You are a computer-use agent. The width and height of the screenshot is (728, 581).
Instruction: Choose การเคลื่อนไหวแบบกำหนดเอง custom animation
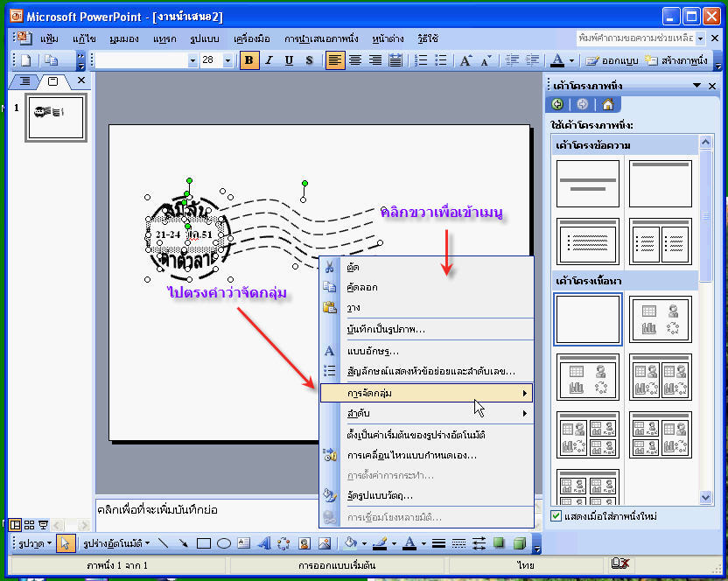(426, 455)
